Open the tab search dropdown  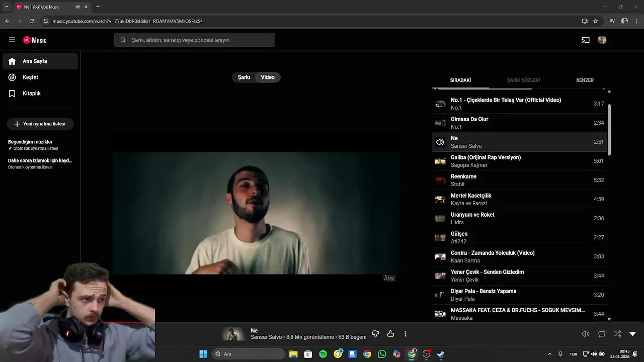click(x=7, y=7)
